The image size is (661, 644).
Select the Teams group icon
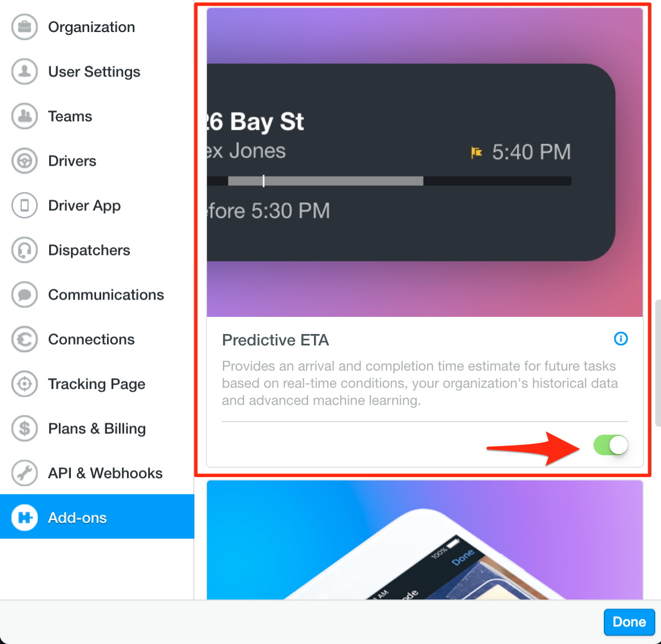pos(25,117)
